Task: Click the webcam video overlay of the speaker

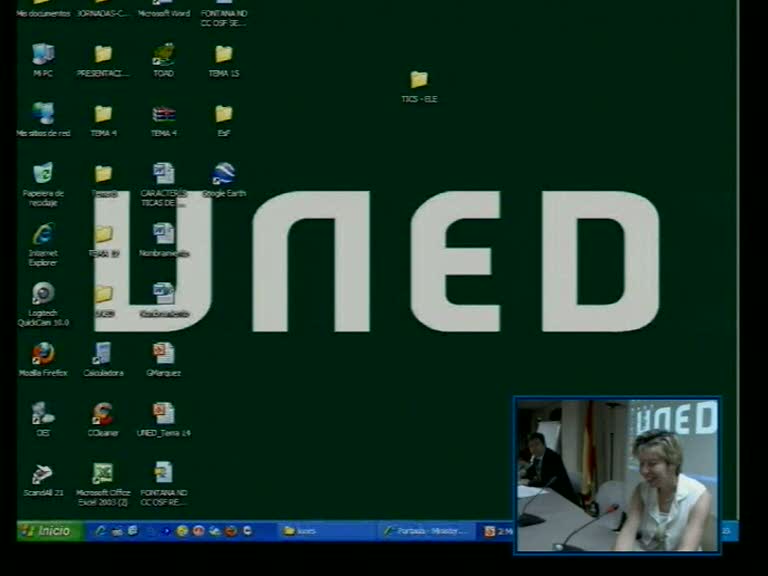Action: pyautogui.click(x=617, y=475)
